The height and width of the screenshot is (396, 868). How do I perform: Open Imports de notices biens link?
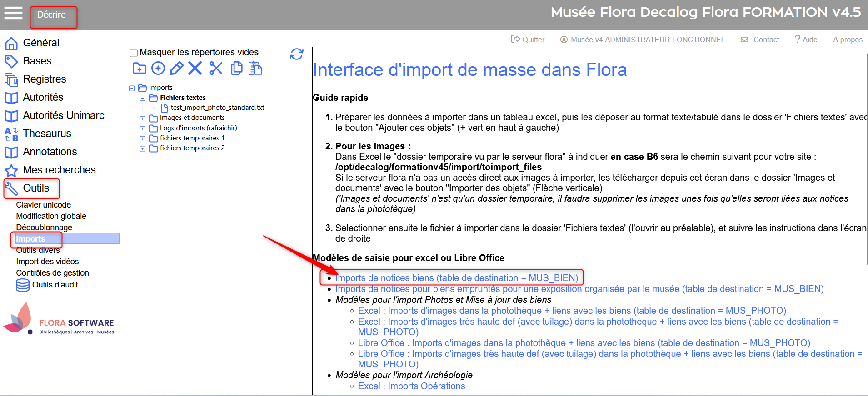[456, 278]
